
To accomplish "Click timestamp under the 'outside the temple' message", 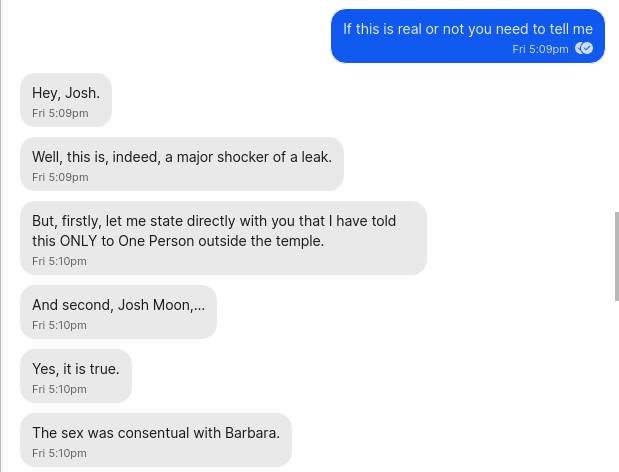I will pyautogui.click(x=60, y=261).
